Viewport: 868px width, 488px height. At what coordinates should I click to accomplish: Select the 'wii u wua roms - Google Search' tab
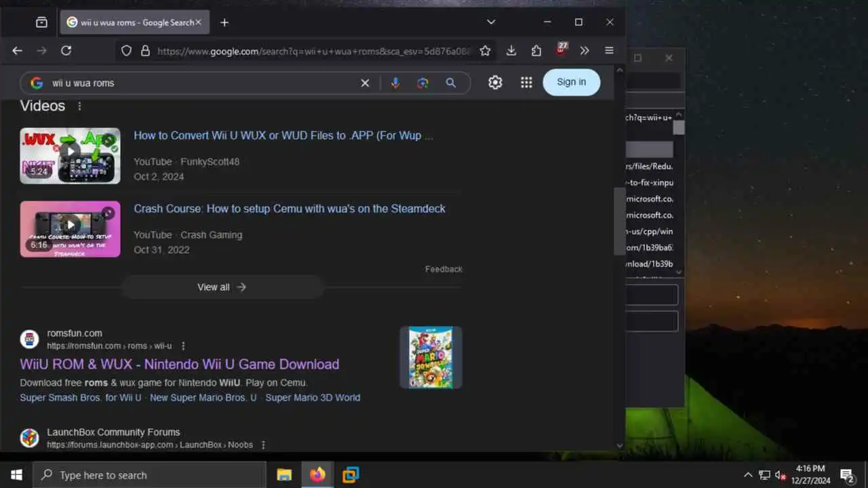[x=134, y=22]
